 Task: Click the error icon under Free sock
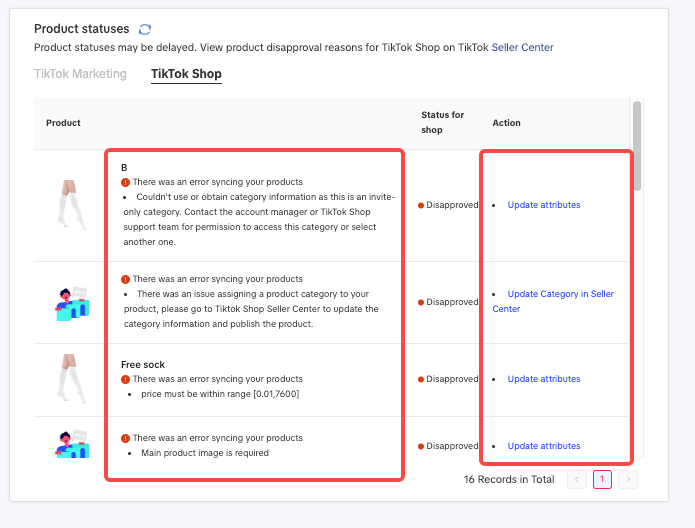tap(125, 379)
